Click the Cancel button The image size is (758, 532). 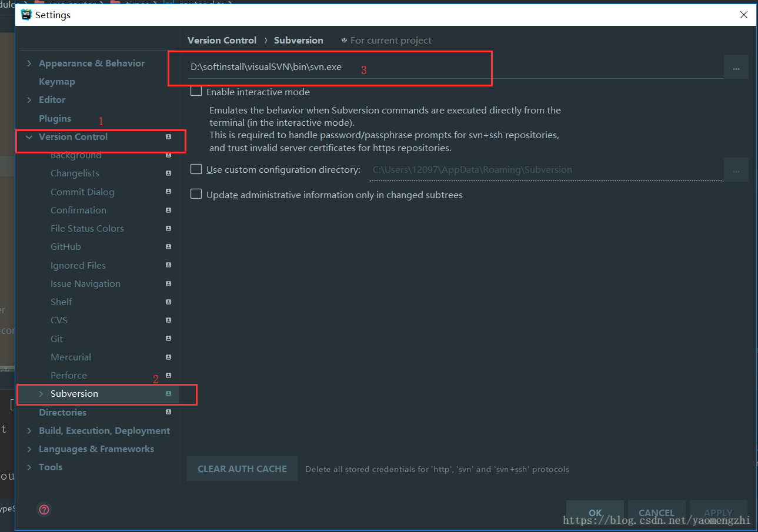pos(656,513)
